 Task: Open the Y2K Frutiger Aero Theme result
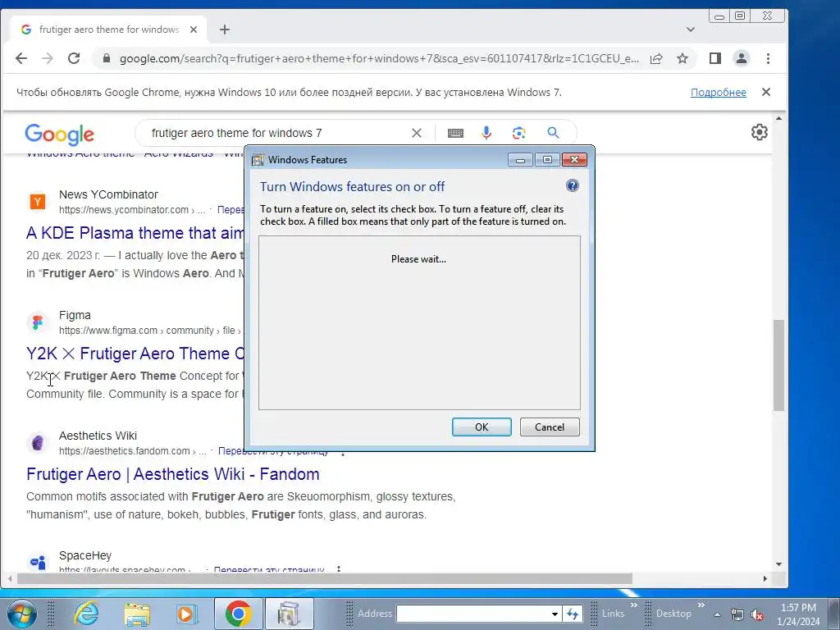tap(135, 354)
